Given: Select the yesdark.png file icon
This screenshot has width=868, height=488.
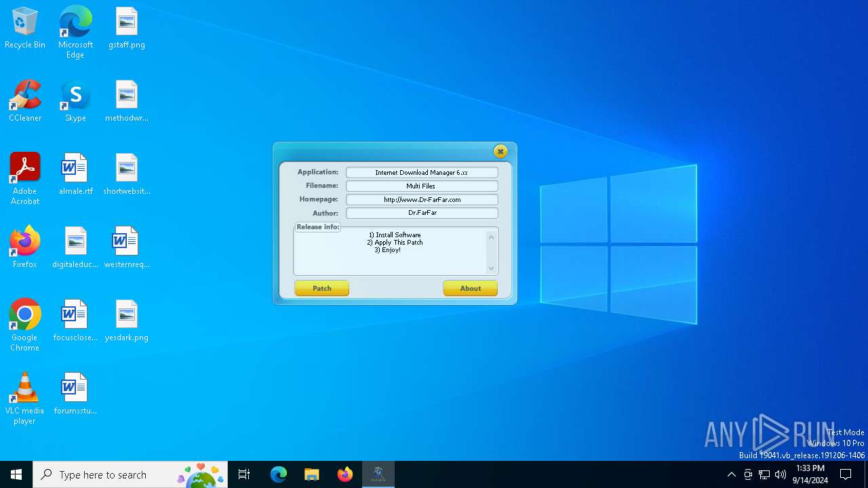Looking at the screenshot, I should [x=127, y=321].
